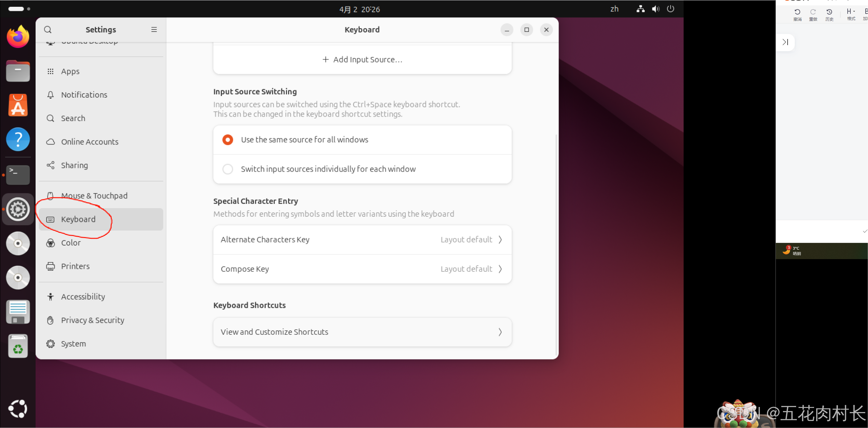Image resolution: width=868 pixels, height=428 pixels.
Task: Click the Help question mark dock icon
Action: click(x=18, y=139)
